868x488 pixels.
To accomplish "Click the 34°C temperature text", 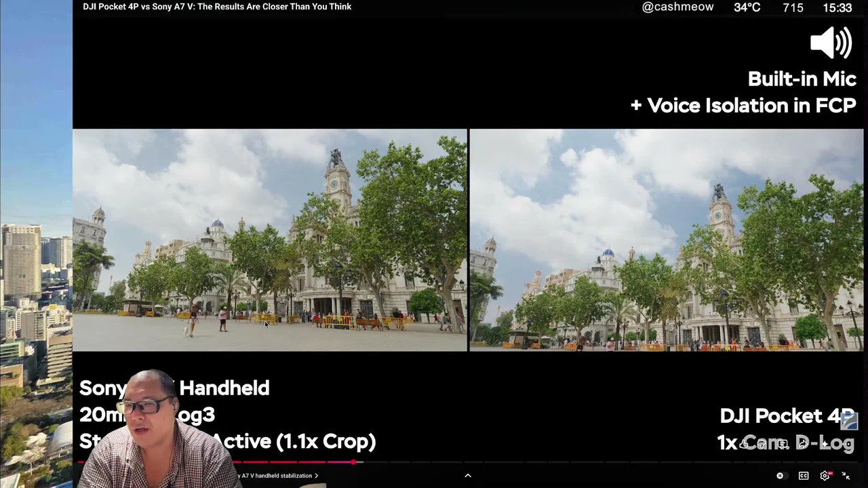I will pos(747,7).
